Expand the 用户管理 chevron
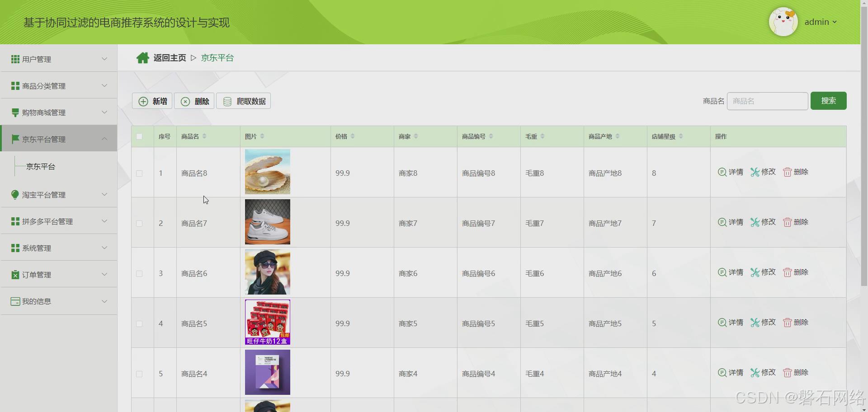Screen dimensions: 868x412 (104, 59)
